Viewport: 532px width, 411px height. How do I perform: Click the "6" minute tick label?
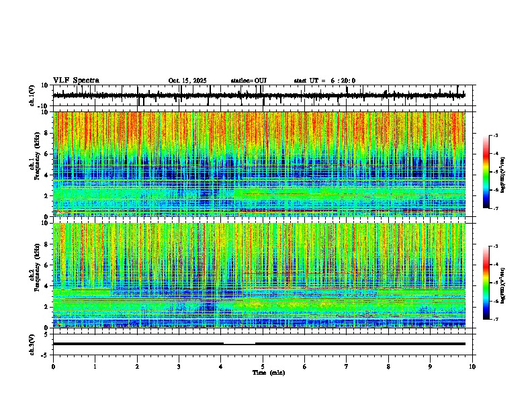(x=305, y=367)
